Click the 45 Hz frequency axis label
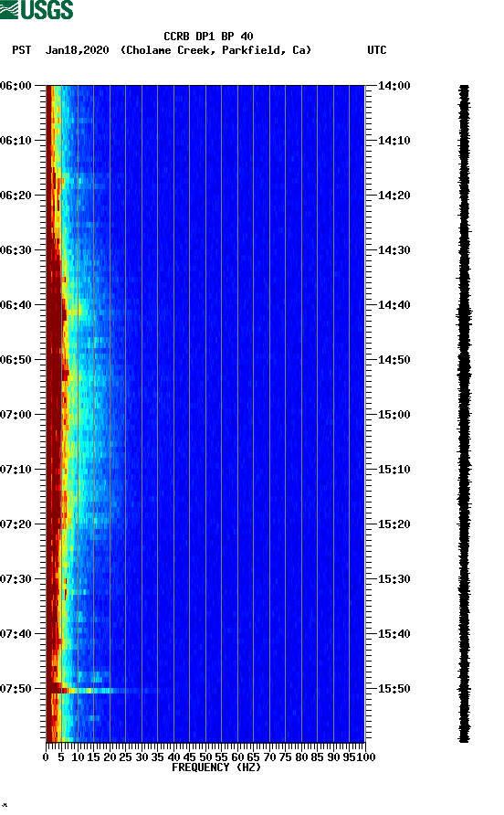 tap(189, 757)
